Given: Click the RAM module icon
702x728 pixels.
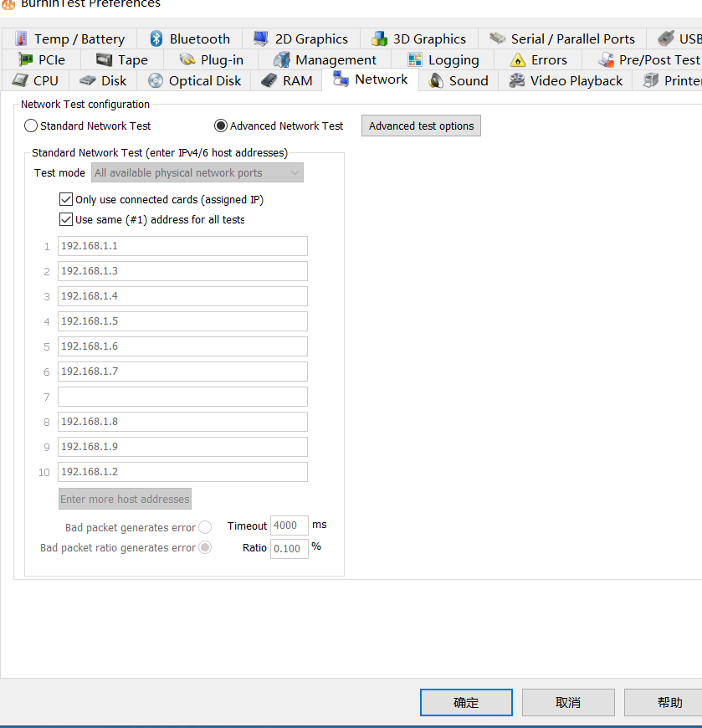Looking at the screenshot, I should pos(269,80).
